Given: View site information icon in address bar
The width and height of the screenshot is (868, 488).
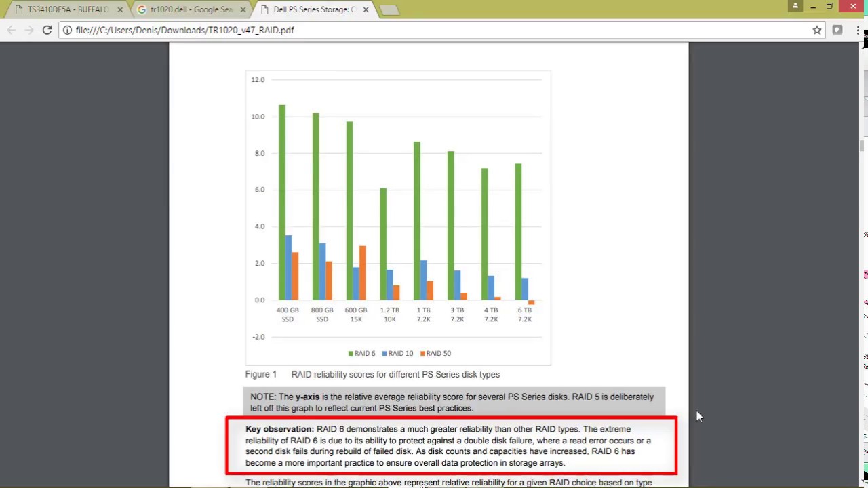Looking at the screenshot, I should coord(67,30).
